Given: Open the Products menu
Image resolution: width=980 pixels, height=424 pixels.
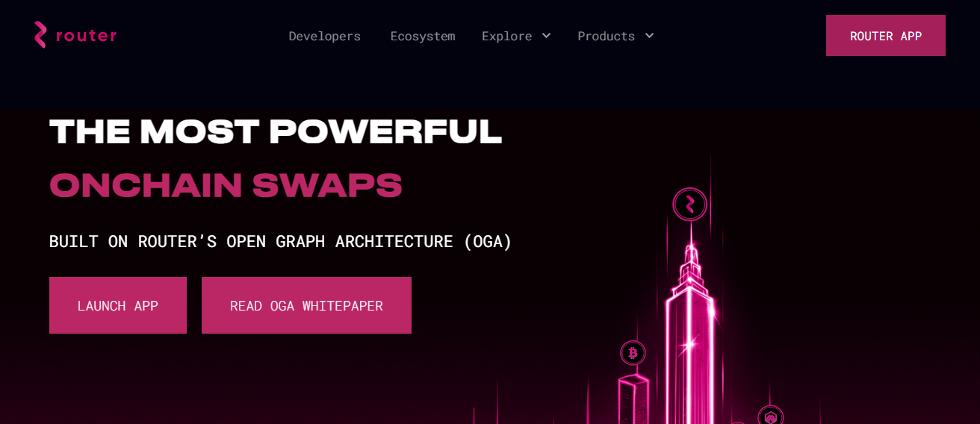Looking at the screenshot, I should 606,36.
